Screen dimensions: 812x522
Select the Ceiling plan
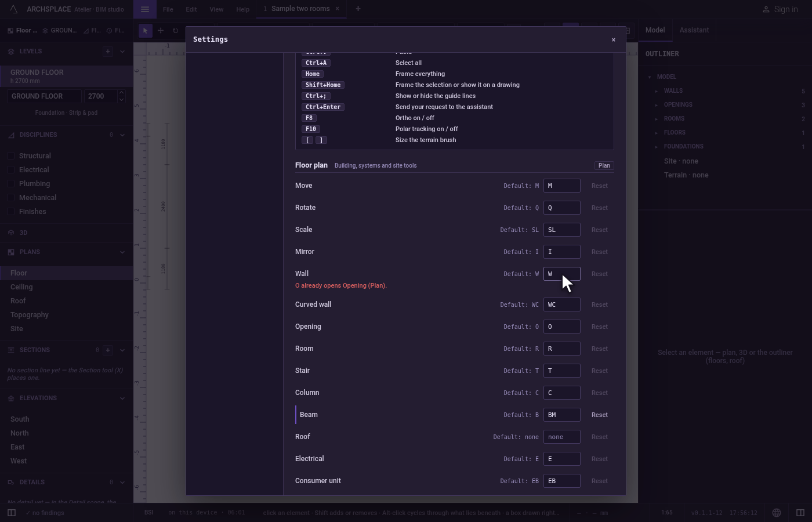21,287
